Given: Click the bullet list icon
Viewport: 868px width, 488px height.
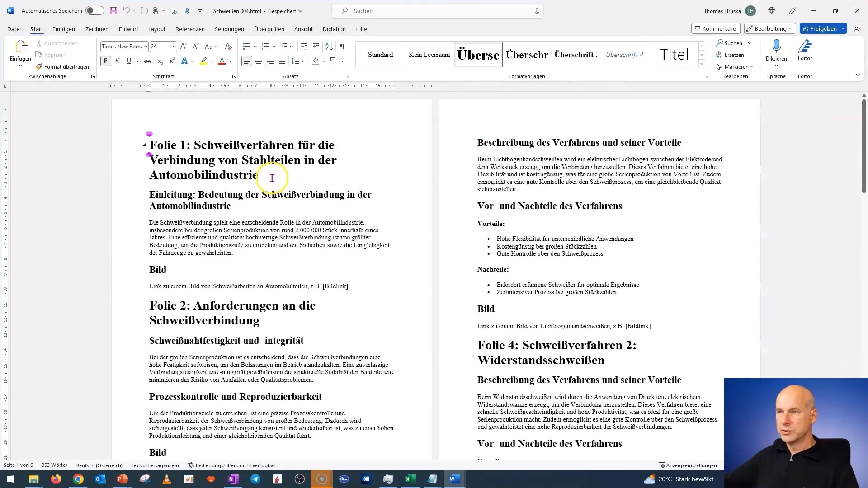Looking at the screenshot, I should click(246, 47).
